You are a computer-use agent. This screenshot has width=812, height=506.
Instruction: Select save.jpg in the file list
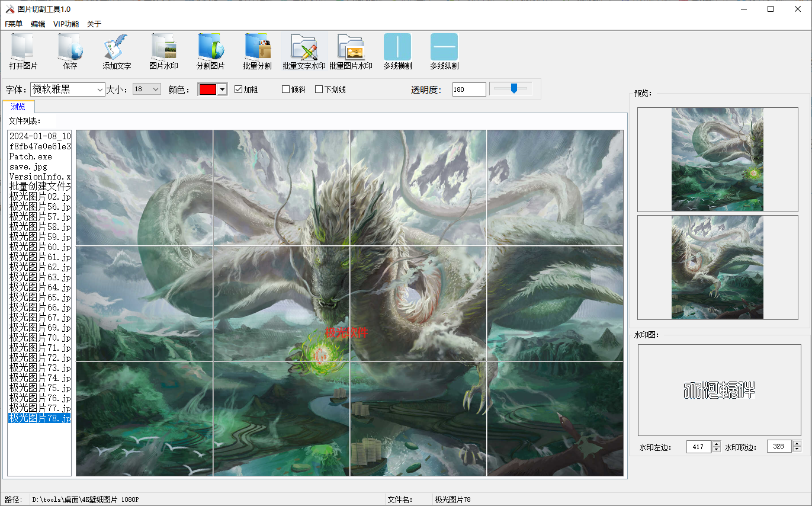[x=39, y=166]
